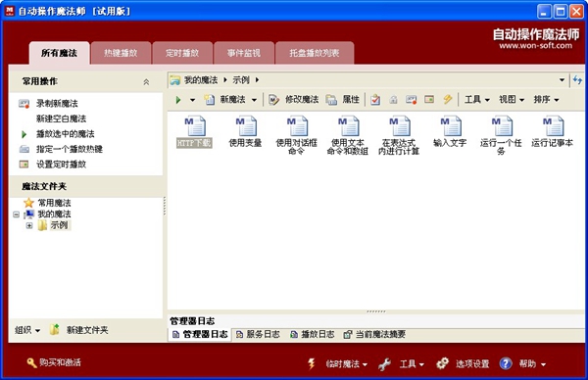This screenshot has width=588, height=380.
Task: Switch to the 服务日志 log tab
Action: (x=258, y=334)
